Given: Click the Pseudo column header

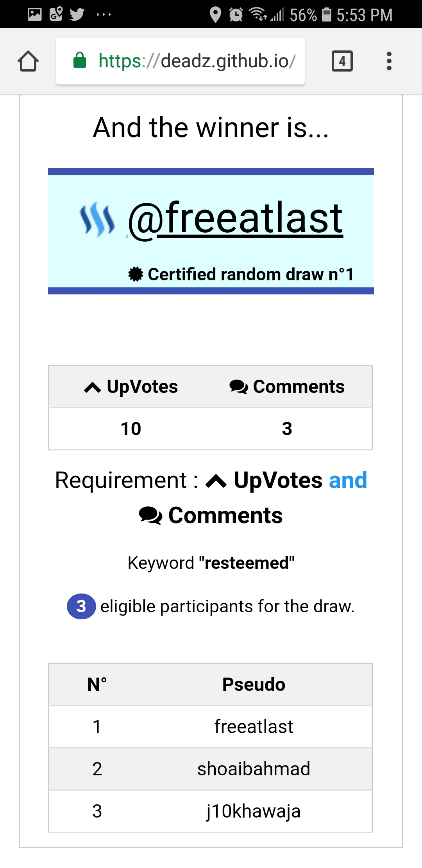Looking at the screenshot, I should 253,685.
